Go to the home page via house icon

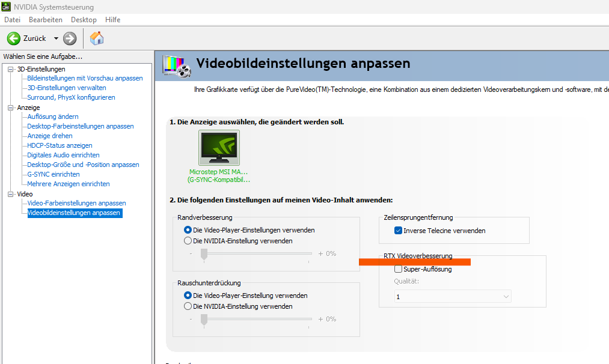coord(97,38)
